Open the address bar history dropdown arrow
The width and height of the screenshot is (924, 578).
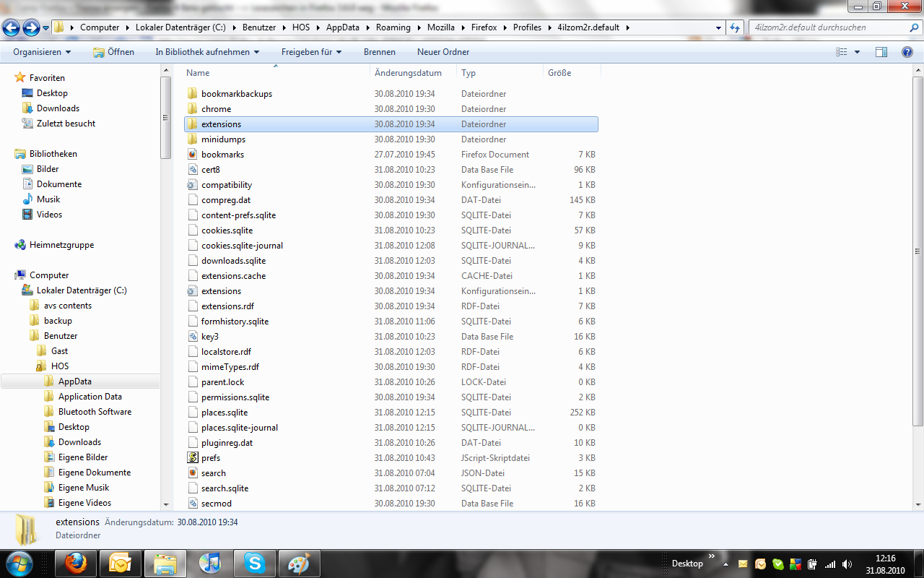click(x=718, y=27)
